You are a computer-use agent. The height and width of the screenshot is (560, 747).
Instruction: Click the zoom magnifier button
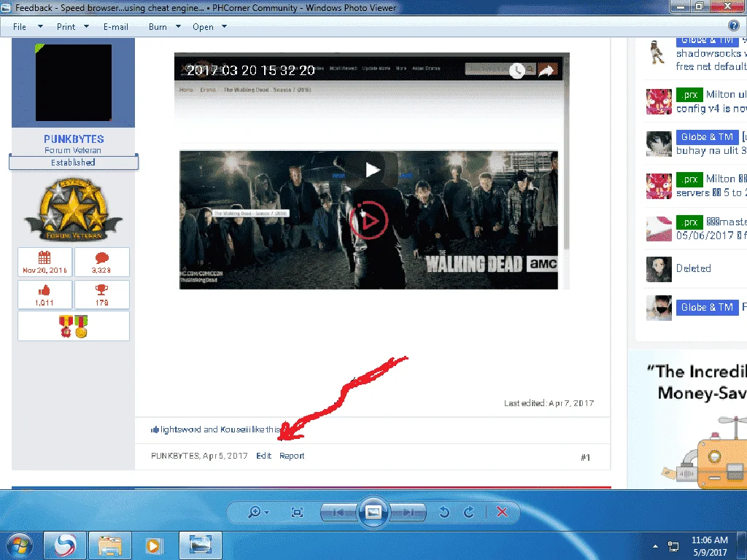tap(258, 512)
